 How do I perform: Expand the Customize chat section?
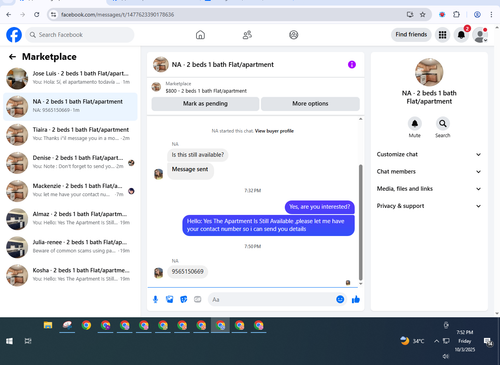click(x=429, y=154)
